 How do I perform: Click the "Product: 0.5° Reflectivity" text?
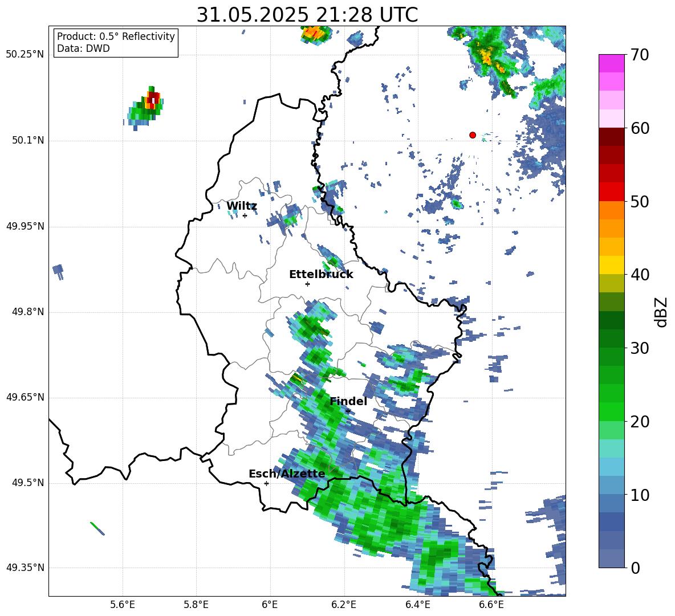(116, 36)
